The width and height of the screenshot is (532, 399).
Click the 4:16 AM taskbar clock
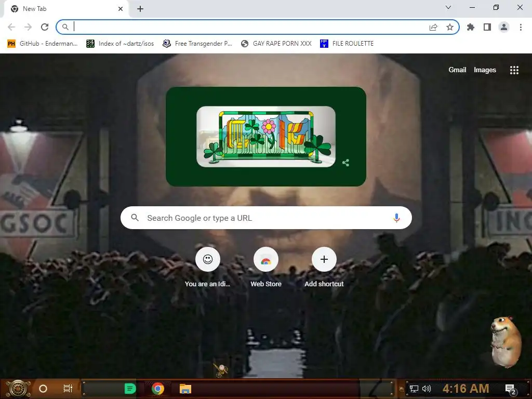coord(465,389)
